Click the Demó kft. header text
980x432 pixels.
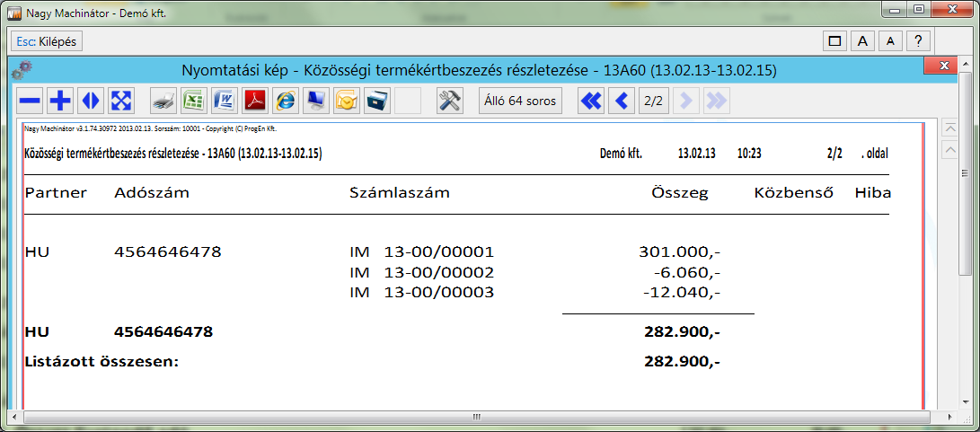click(x=621, y=154)
